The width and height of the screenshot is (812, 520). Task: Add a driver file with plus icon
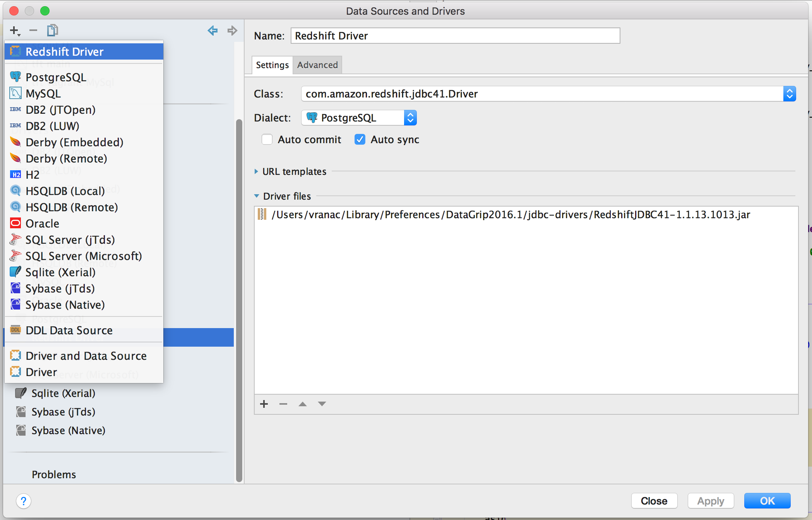(264, 404)
